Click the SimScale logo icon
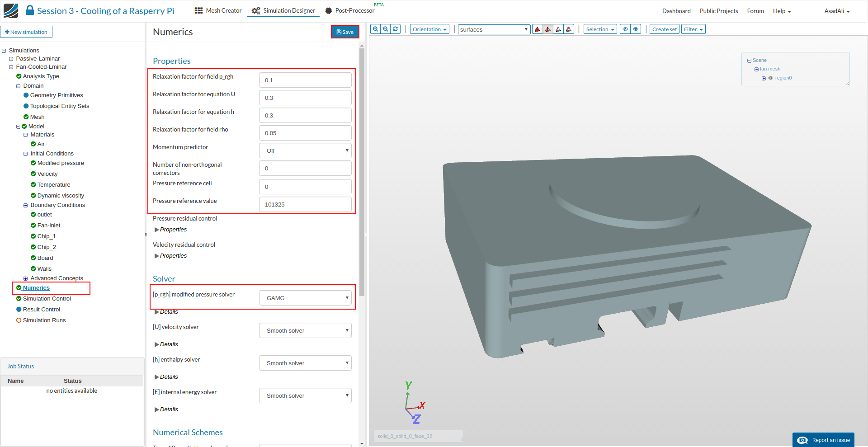868x447 pixels. 11,10
